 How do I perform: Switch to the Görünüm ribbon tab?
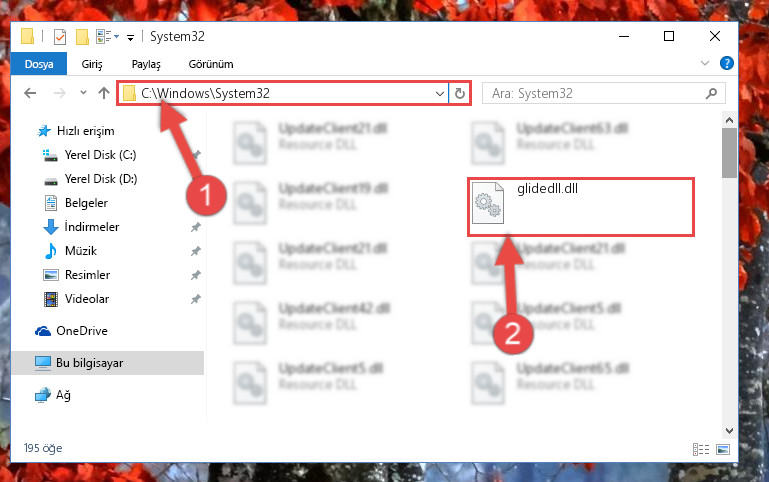coord(211,64)
